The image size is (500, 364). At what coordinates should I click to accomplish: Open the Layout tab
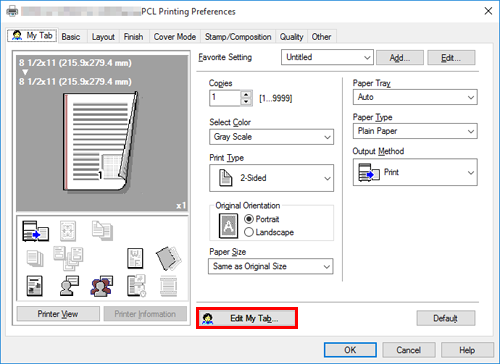pyautogui.click(x=103, y=37)
